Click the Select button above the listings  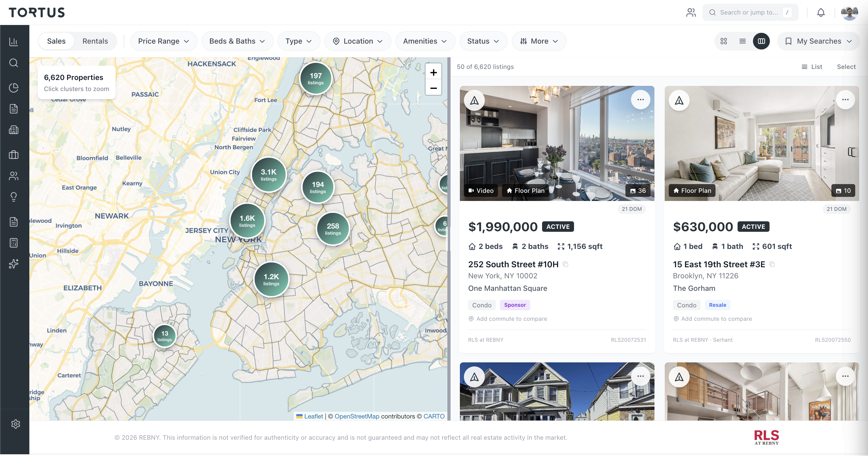click(846, 66)
